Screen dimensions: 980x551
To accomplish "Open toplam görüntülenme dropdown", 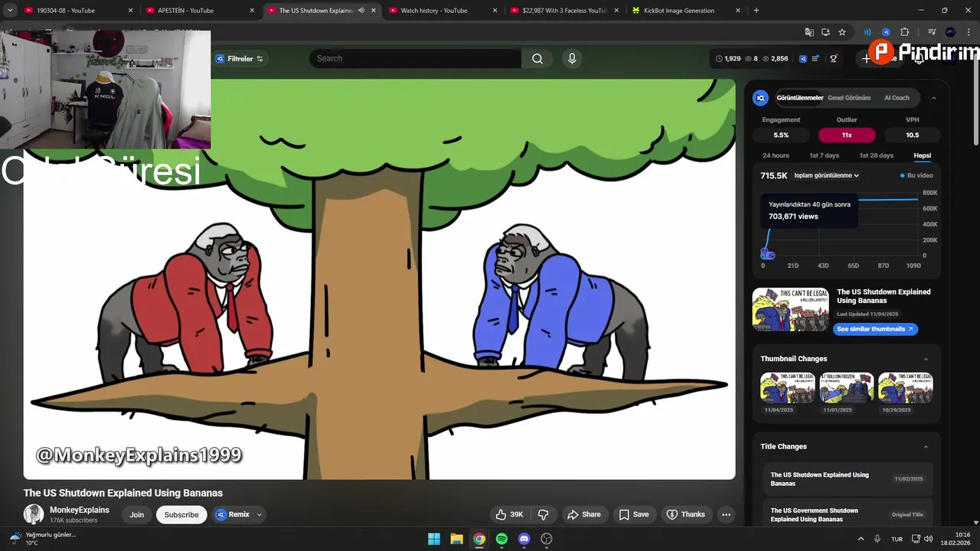I will (x=826, y=175).
